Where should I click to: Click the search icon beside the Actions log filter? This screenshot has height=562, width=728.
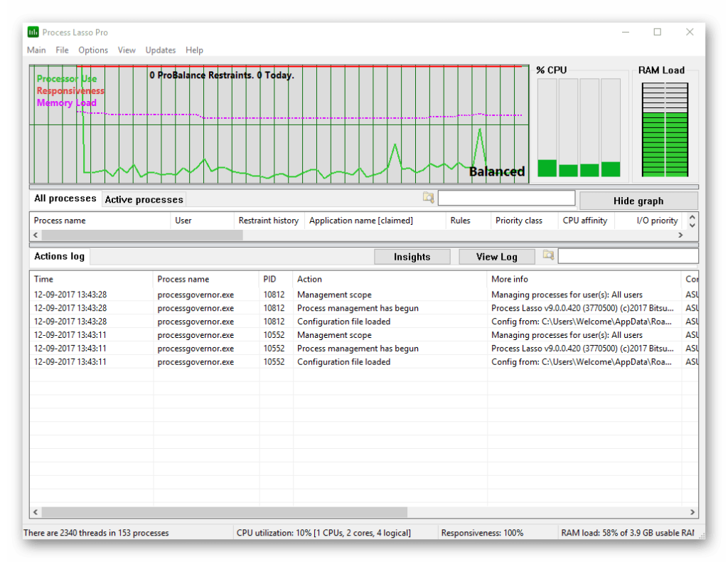pyautogui.click(x=548, y=255)
